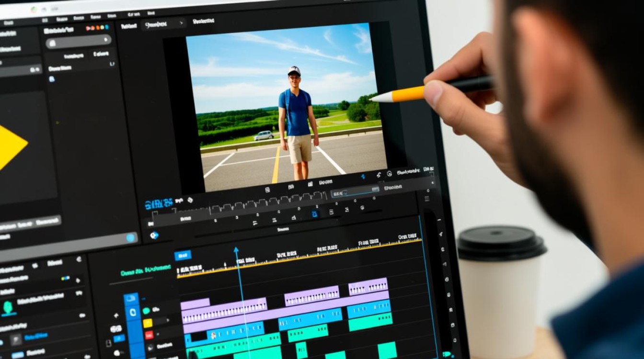
Task: Click the top purple clip on the right of the timeline
Action: pos(368,286)
